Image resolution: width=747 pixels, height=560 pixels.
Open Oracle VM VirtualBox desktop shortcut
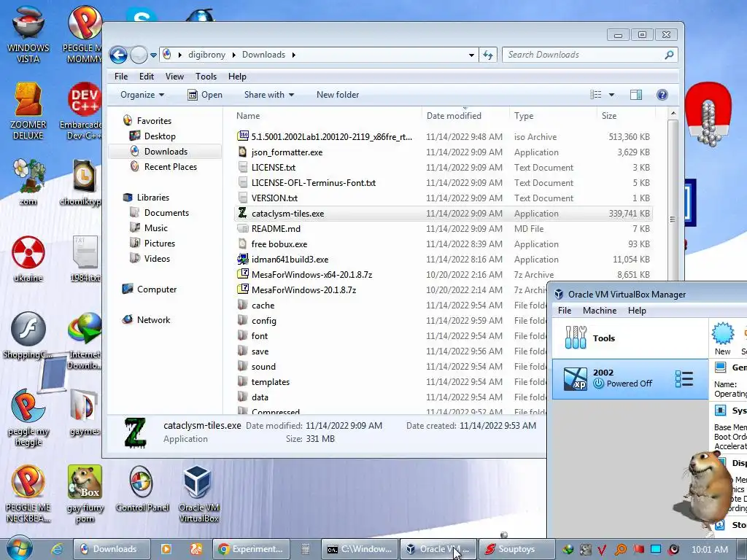[198, 494]
